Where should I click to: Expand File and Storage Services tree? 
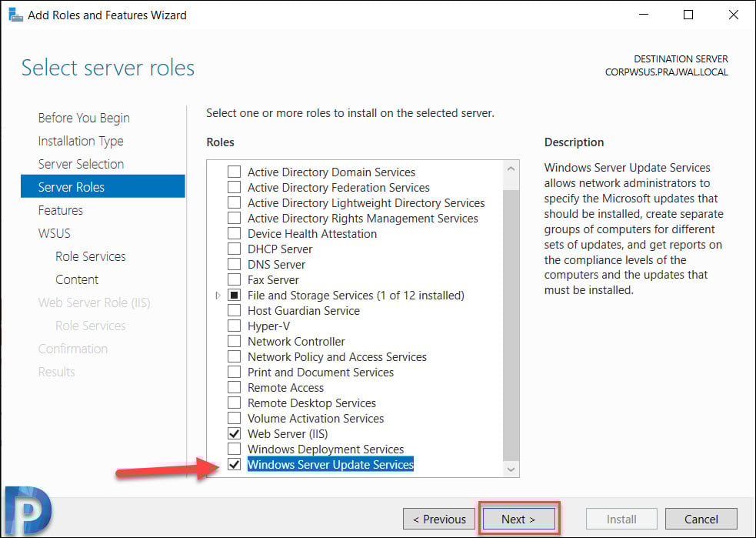click(x=218, y=296)
